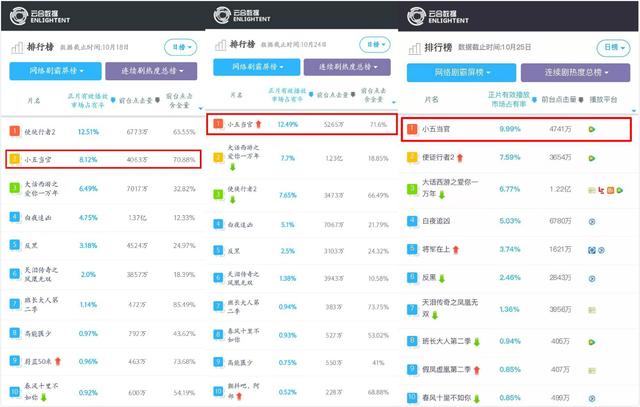Click platform icon in October 25 小五当官 row
The image size is (640, 407).
pyautogui.click(x=591, y=129)
